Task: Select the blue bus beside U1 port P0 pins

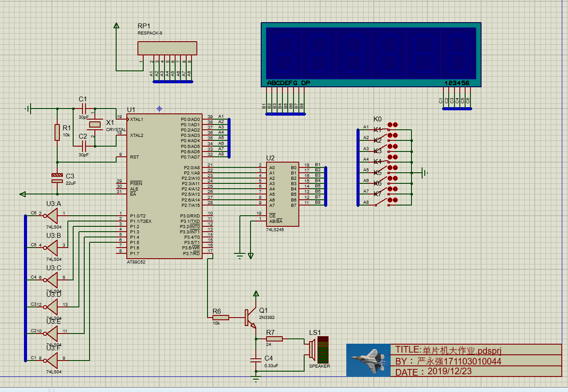Action: [x=229, y=138]
